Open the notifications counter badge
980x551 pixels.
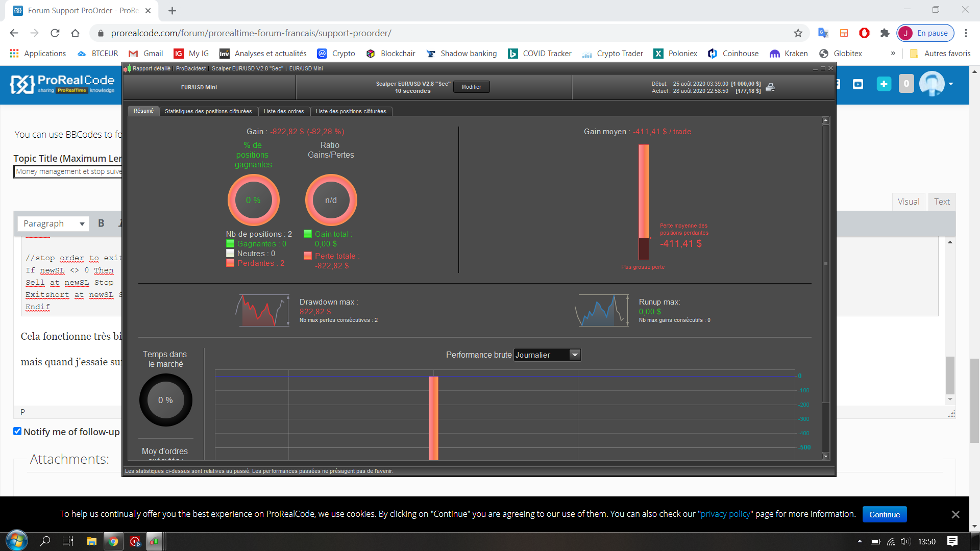coord(906,84)
